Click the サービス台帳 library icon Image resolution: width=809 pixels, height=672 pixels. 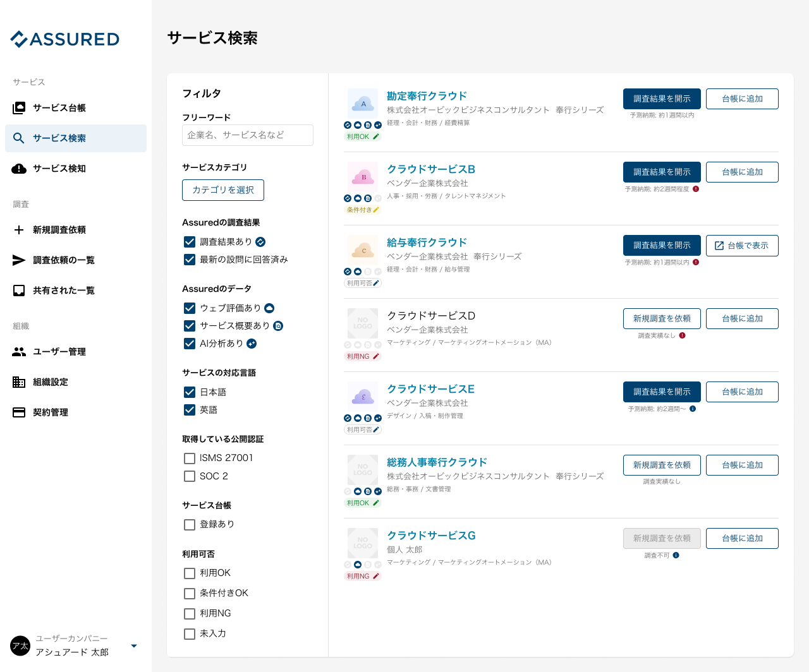pyautogui.click(x=19, y=108)
